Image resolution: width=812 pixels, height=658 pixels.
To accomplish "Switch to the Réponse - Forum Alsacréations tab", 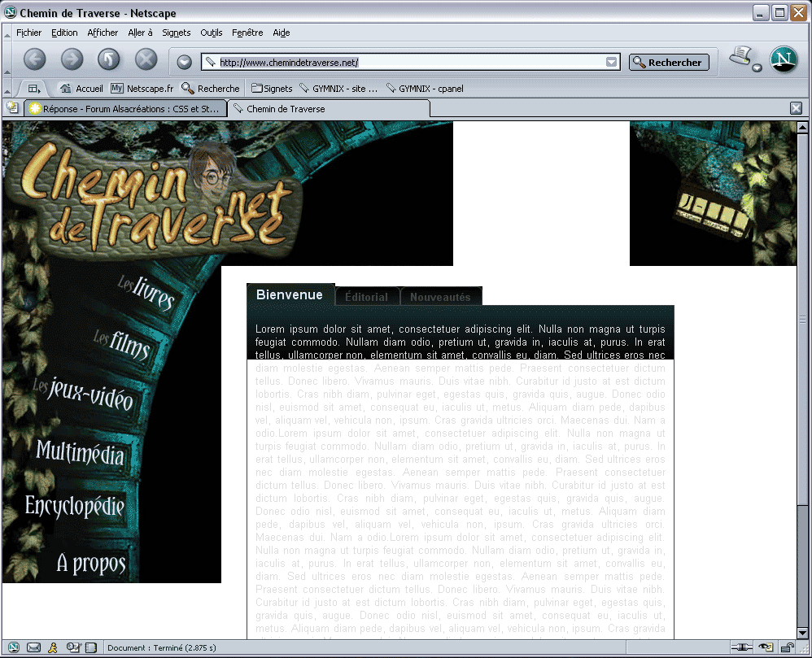I will click(126, 109).
